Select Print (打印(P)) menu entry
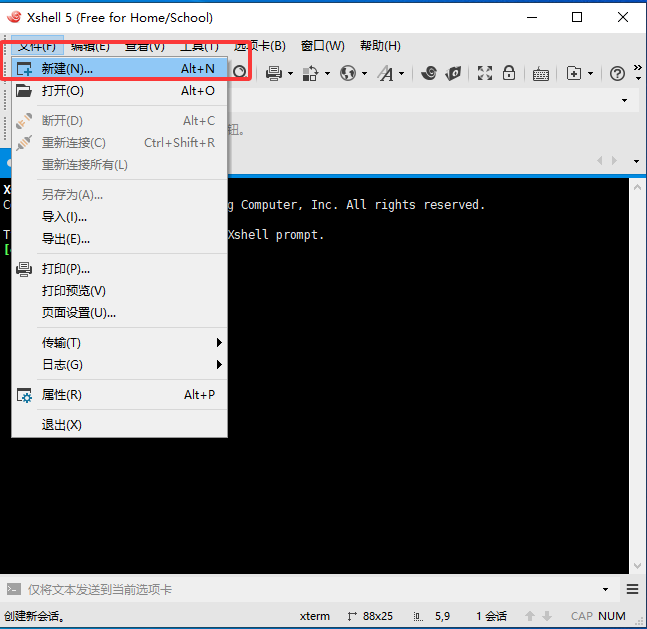This screenshot has width=647, height=629. [x=120, y=269]
